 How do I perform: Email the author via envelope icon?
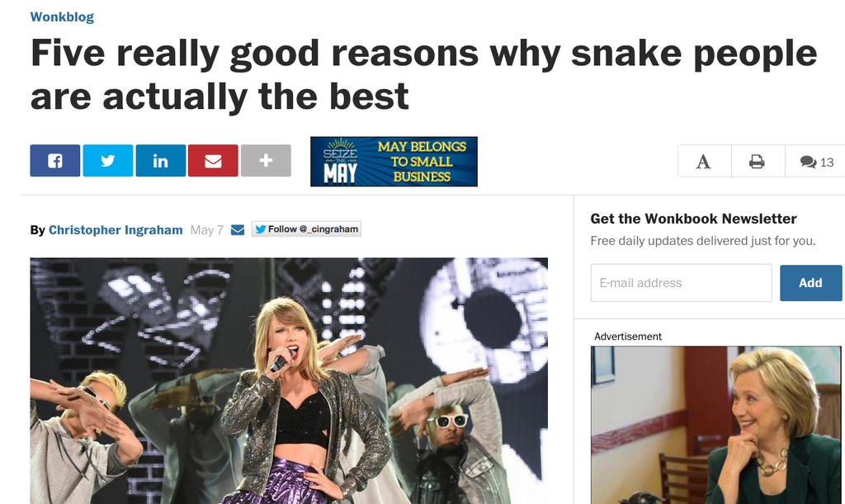[x=238, y=230]
